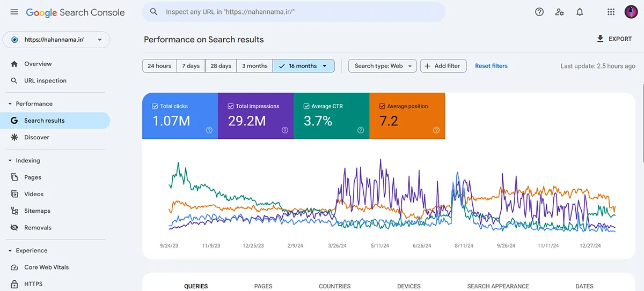
Task: Click the Reset filters link
Action: pyautogui.click(x=491, y=66)
